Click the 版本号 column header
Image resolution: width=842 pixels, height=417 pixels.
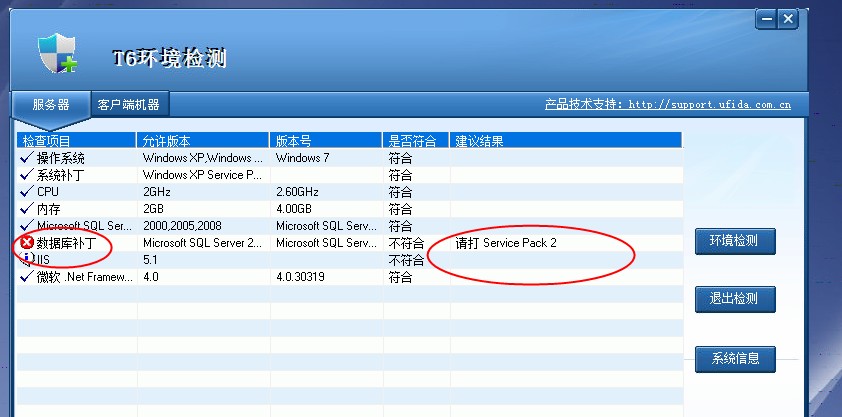[326, 141]
